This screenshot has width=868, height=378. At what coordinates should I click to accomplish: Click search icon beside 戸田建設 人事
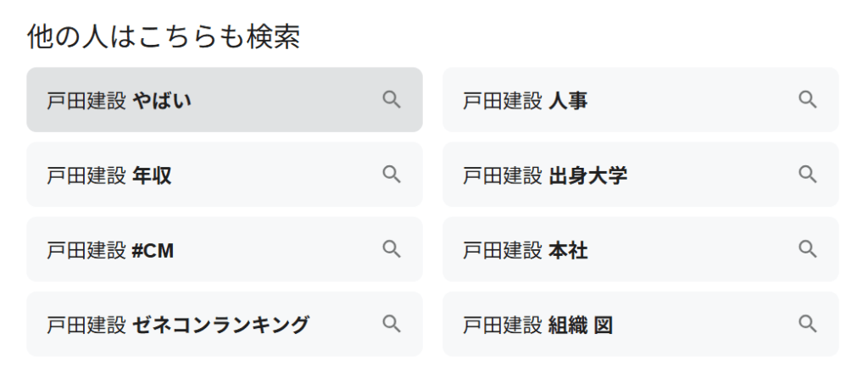point(807,100)
